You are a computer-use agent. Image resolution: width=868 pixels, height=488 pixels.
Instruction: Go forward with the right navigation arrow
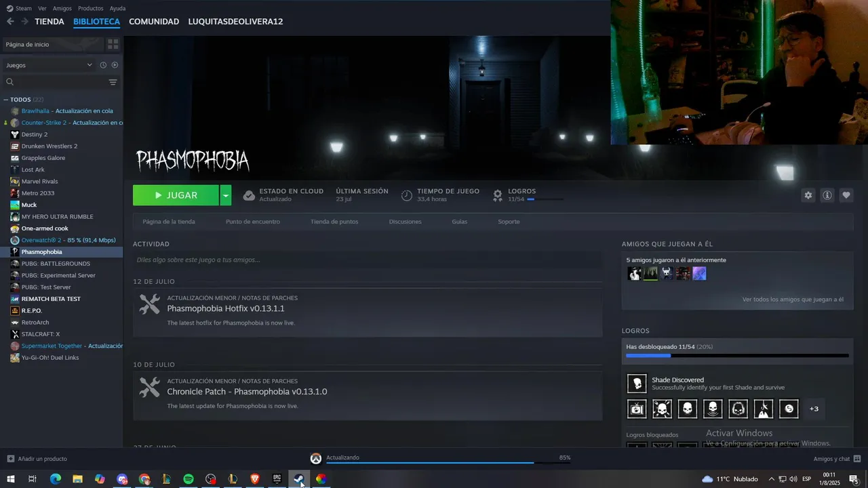(x=24, y=22)
